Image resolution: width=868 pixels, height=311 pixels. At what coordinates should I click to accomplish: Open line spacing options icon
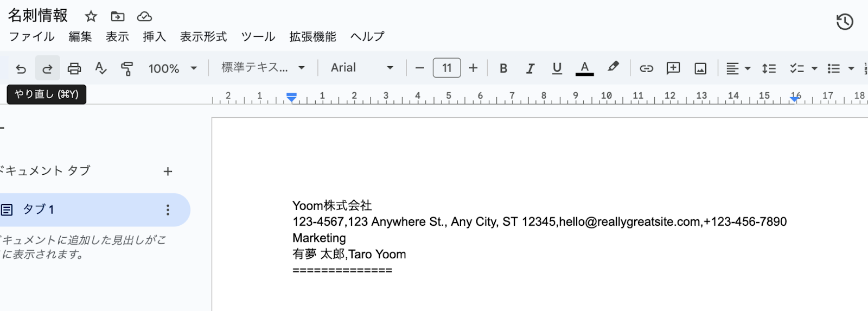coord(769,68)
